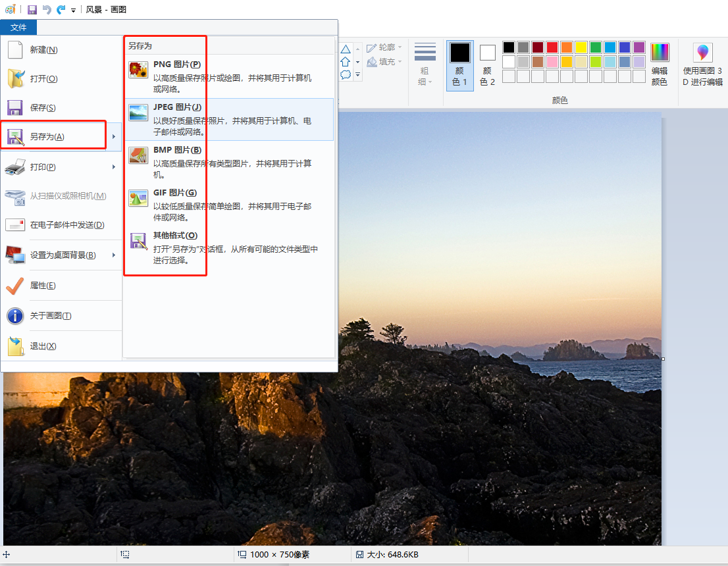Screen dimensions: 728x566
Task: Select 颜色 1 foreground color box
Action: pos(459,65)
